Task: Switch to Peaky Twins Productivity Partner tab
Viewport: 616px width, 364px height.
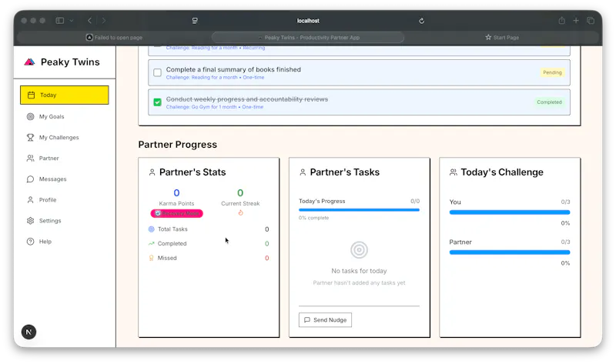Action: [x=308, y=37]
